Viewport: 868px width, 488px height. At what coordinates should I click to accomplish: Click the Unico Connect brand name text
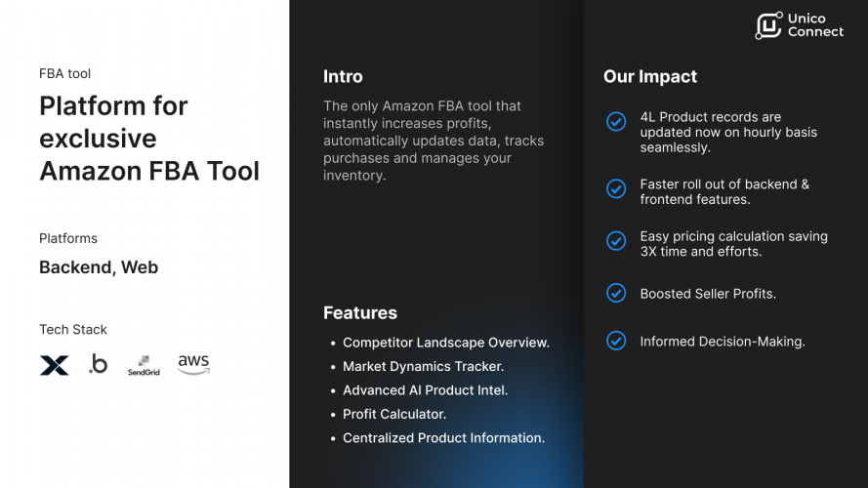tap(815, 25)
